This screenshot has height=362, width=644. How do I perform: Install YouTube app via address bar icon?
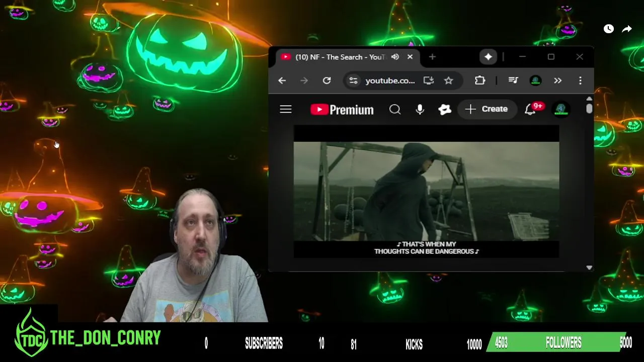coord(428,80)
